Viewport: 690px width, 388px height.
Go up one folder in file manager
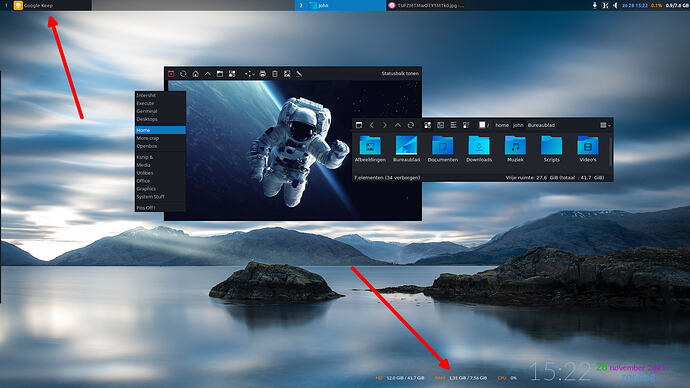[397, 125]
